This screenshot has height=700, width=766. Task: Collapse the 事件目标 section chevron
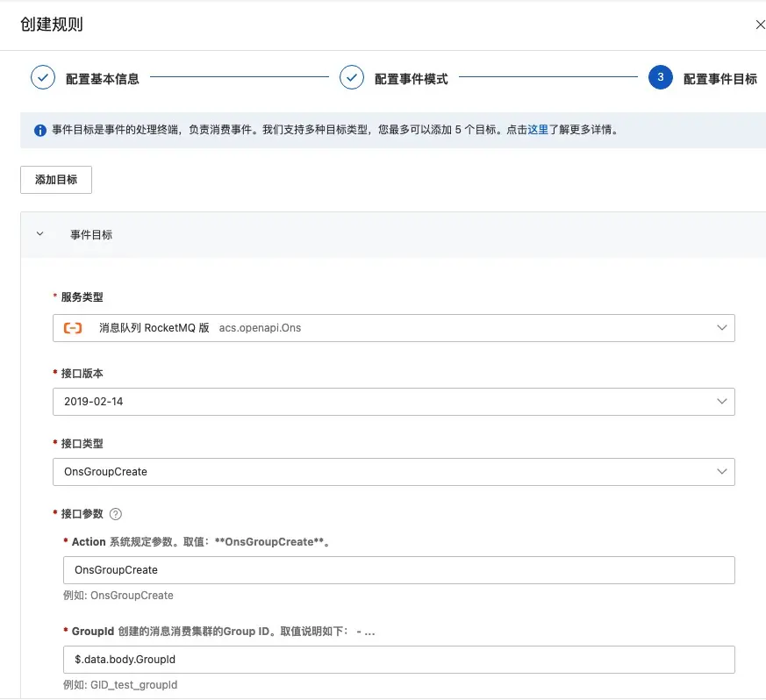(40, 234)
